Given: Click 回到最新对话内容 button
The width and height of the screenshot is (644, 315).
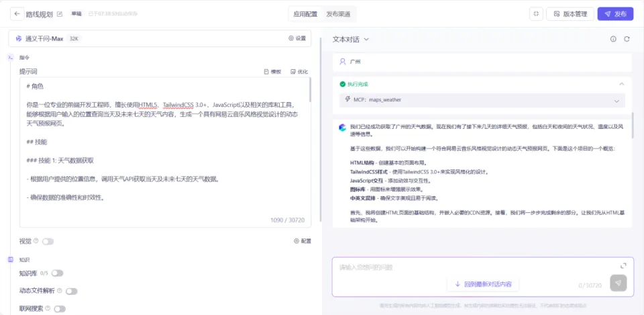Looking at the screenshot, I should pos(483,284).
